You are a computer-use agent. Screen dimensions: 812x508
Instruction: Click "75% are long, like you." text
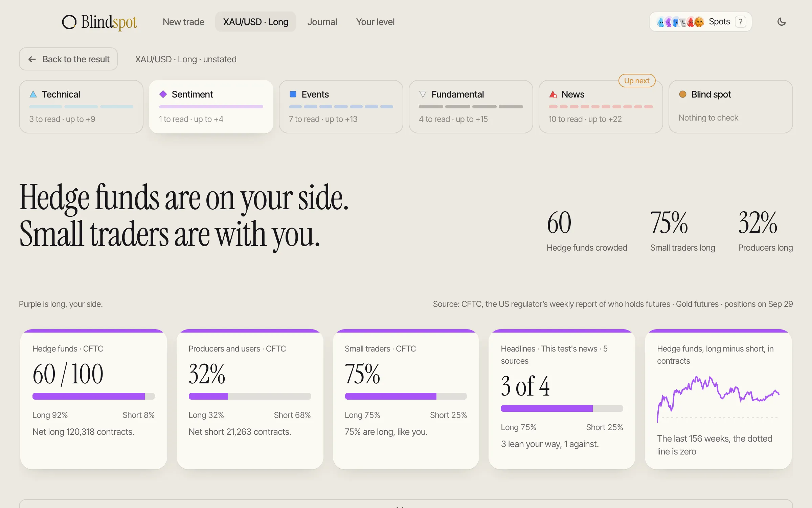tap(386, 432)
